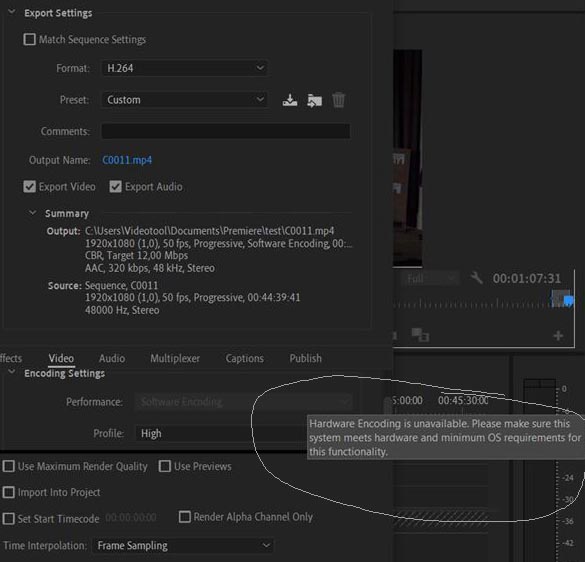Click the 48000 Hz, Stereo source line
Screen dimensions: 585x562
[122, 310]
